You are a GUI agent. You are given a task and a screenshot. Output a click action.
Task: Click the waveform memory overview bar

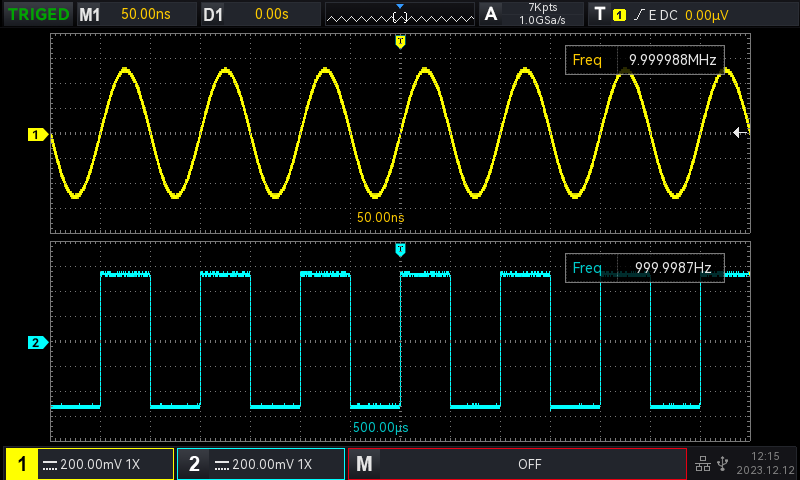click(400, 15)
